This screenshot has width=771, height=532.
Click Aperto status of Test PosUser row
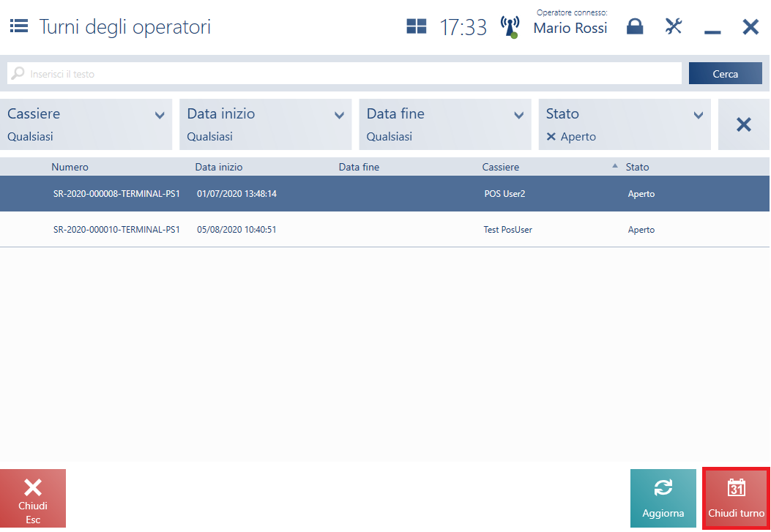pos(641,229)
